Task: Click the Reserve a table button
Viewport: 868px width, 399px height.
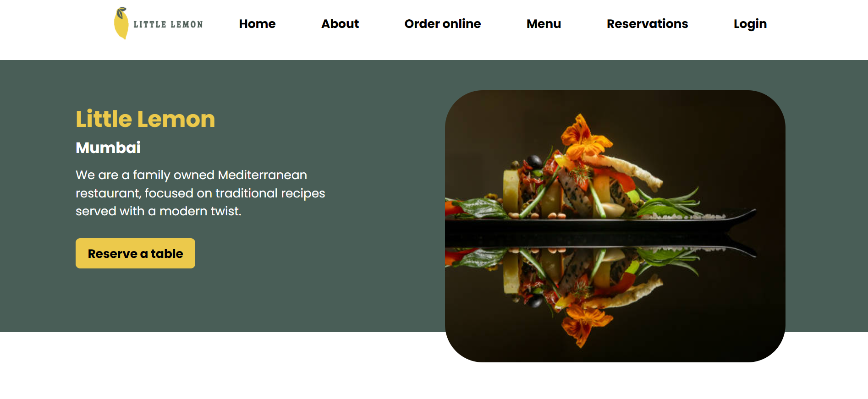Action: (135, 253)
